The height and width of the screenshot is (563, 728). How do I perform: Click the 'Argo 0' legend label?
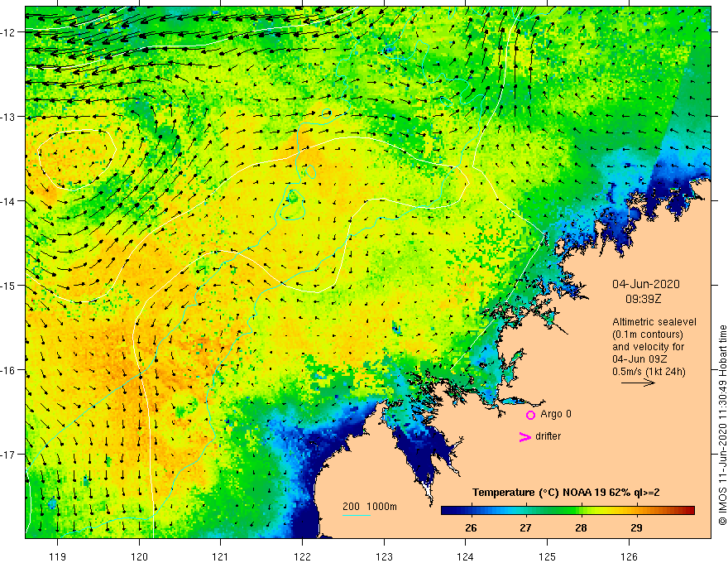tap(556, 414)
